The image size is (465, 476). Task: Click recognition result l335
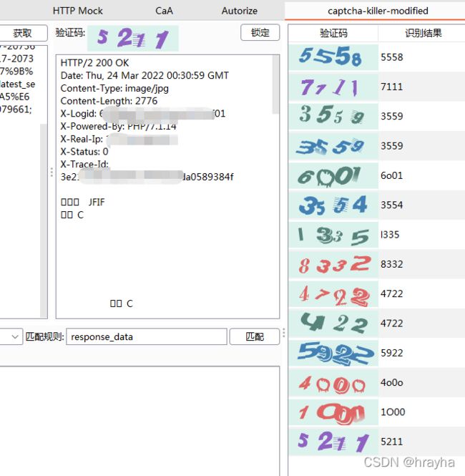click(390, 235)
